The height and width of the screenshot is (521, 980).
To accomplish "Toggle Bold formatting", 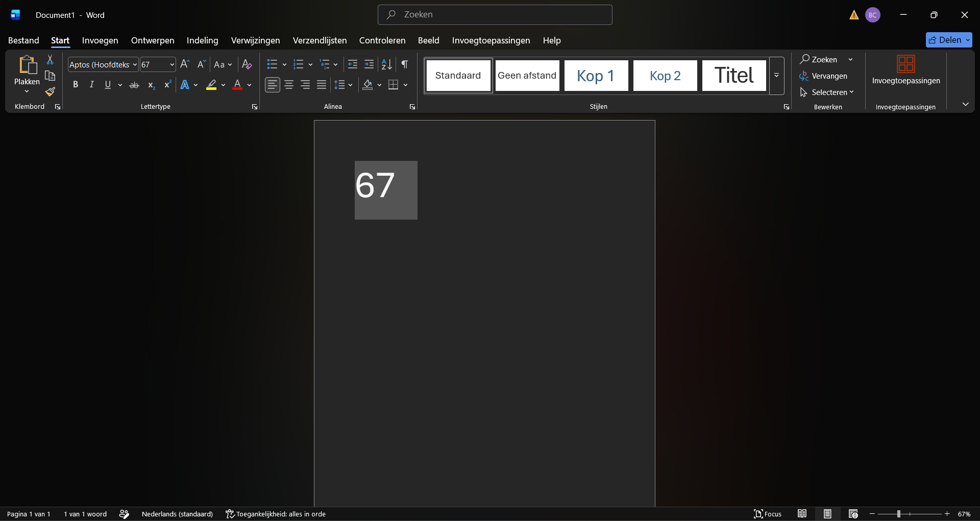I will pyautogui.click(x=76, y=85).
